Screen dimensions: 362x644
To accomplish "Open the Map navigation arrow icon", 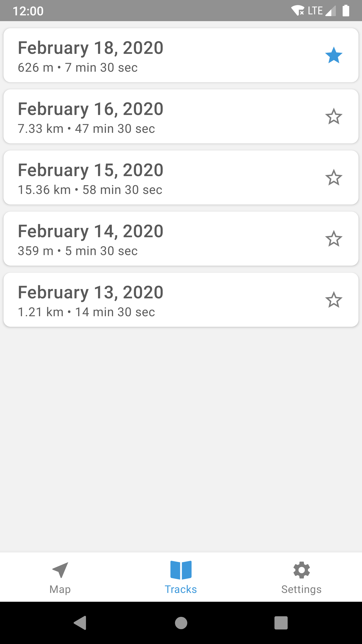I will (x=60, y=570).
